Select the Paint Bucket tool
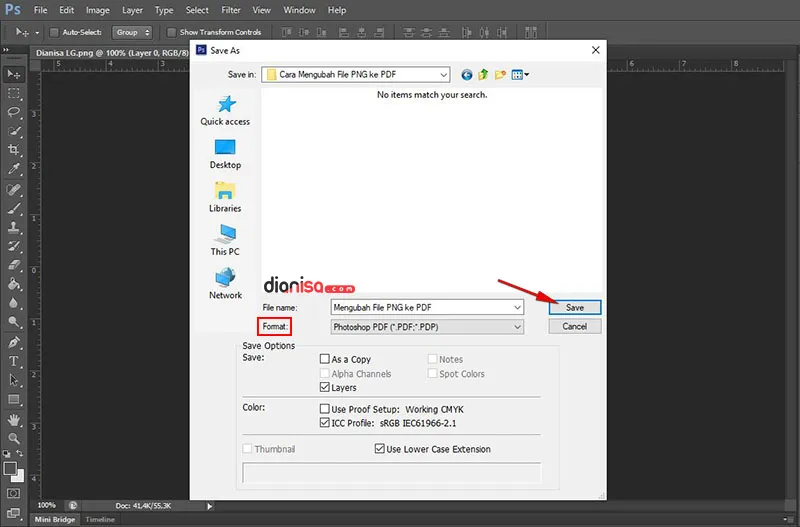Image resolution: width=800 pixels, height=527 pixels. click(14, 284)
